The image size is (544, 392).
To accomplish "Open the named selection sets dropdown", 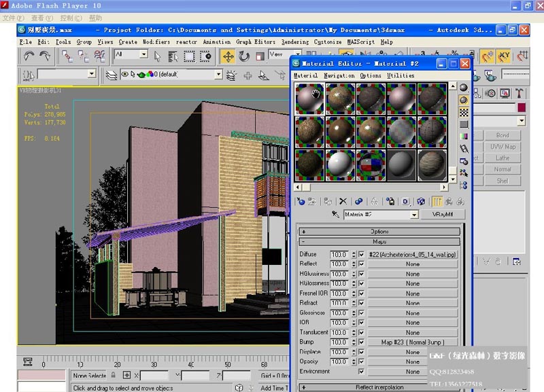I will pos(91,74).
